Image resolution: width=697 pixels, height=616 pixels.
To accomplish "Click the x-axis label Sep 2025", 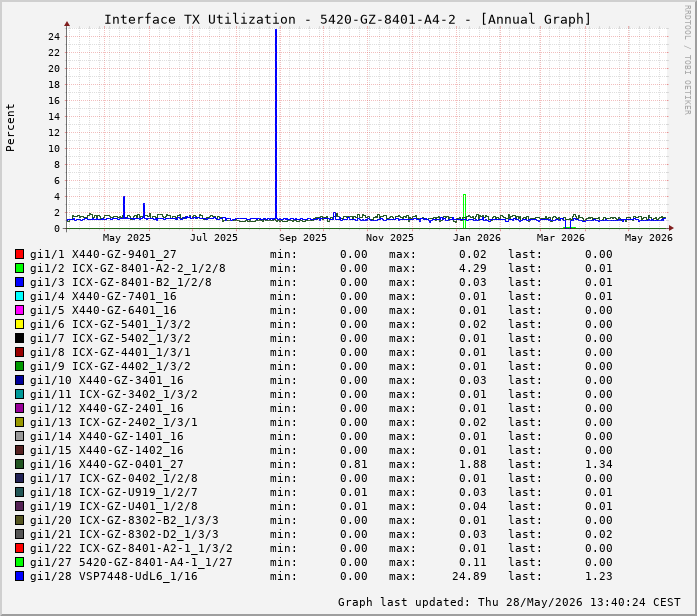I will pyautogui.click(x=303, y=238).
